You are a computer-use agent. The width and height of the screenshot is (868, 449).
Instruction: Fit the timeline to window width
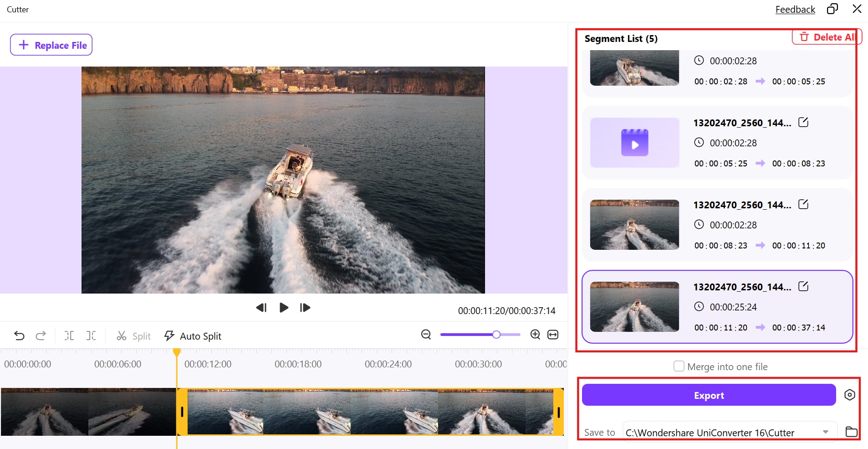click(553, 335)
